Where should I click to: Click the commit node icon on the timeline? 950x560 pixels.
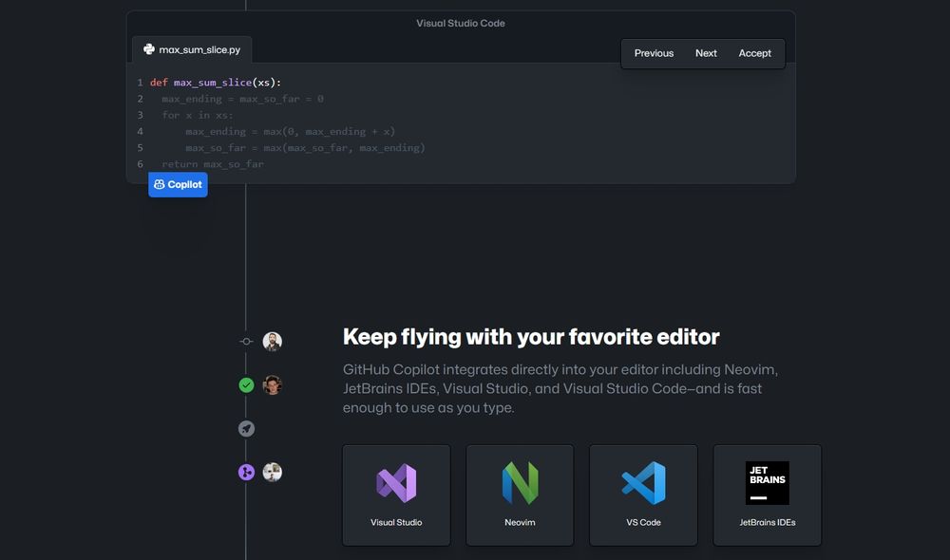246,342
